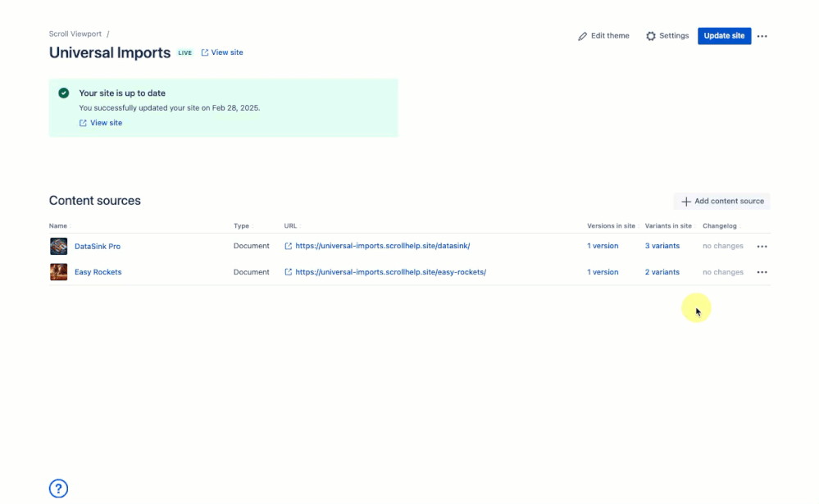Click the Easy Rockets thumbnail image
The height and width of the screenshot is (504, 819).
(58, 272)
